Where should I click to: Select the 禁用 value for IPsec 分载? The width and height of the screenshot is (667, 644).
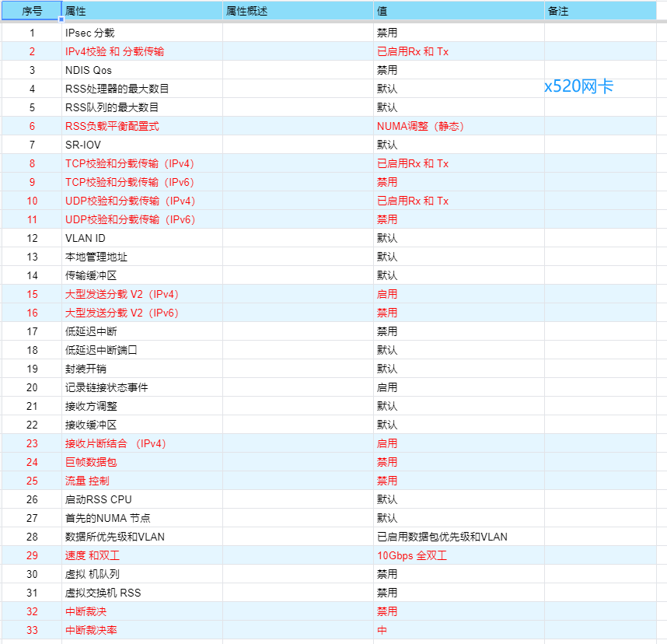pyautogui.click(x=459, y=33)
